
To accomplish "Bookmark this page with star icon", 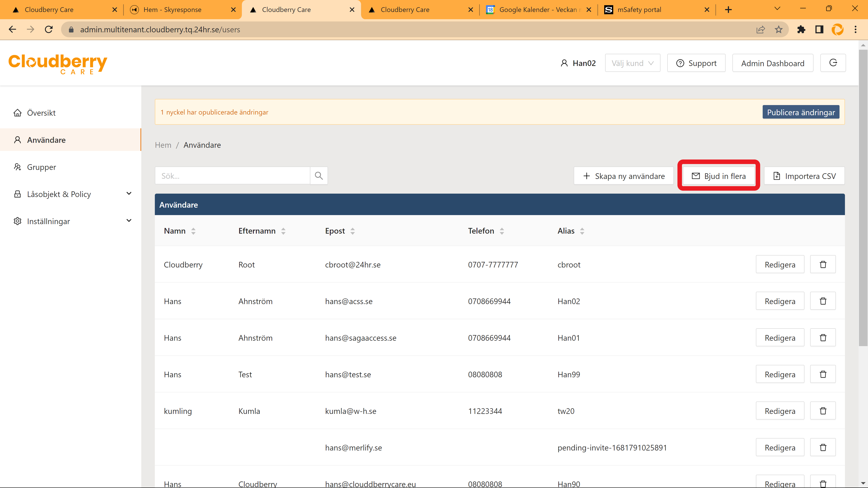I will tap(778, 30).
